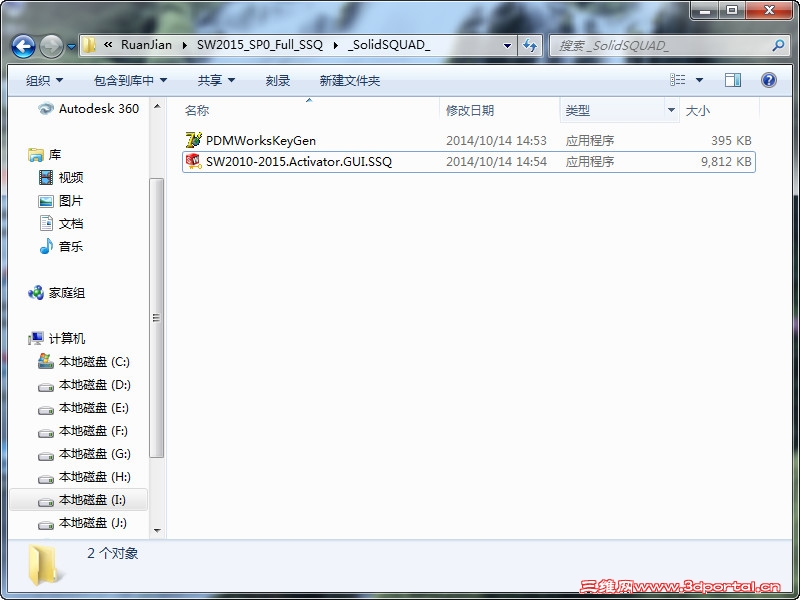
Task: Open 本地磁盘 (G:) drive
Action: [x=84, y=454]
